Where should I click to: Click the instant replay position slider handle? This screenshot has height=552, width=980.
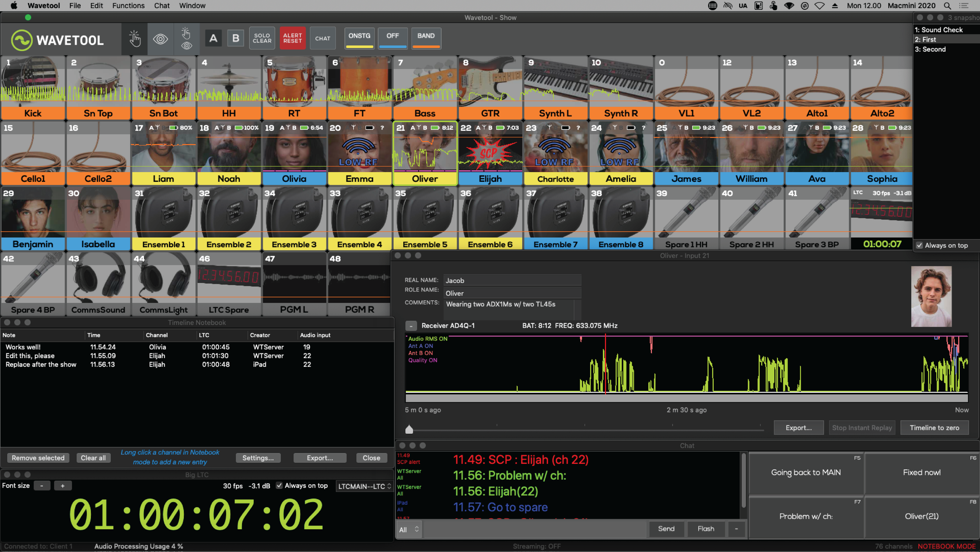(x=409, y=429)
